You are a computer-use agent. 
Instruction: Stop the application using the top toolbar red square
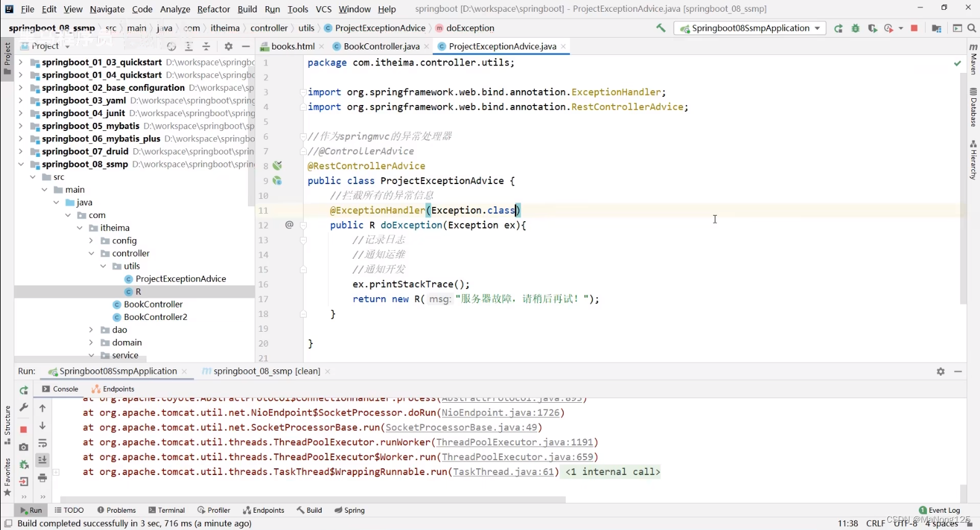tap(914, 28)
